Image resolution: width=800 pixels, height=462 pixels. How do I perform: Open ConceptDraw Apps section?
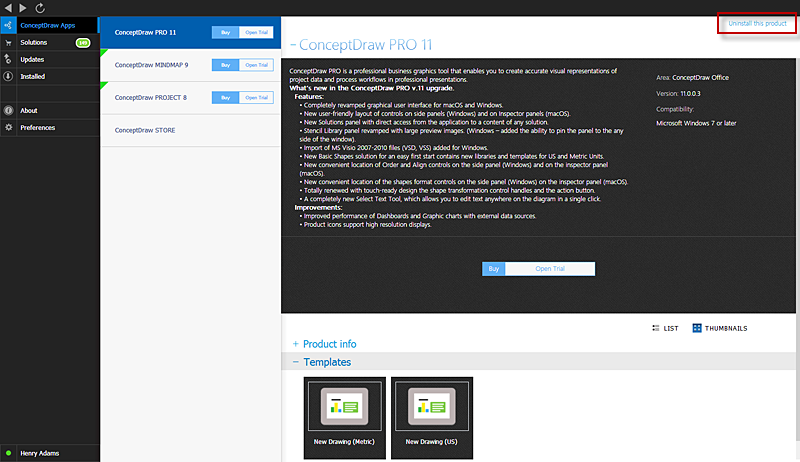tap(49, 25)
